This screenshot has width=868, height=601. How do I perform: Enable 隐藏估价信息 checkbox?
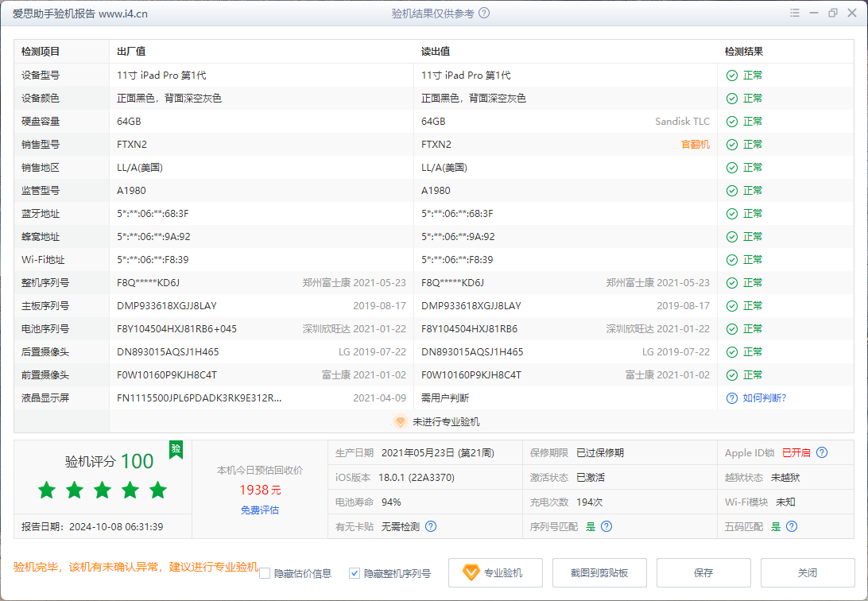click(x=265, y=573)
